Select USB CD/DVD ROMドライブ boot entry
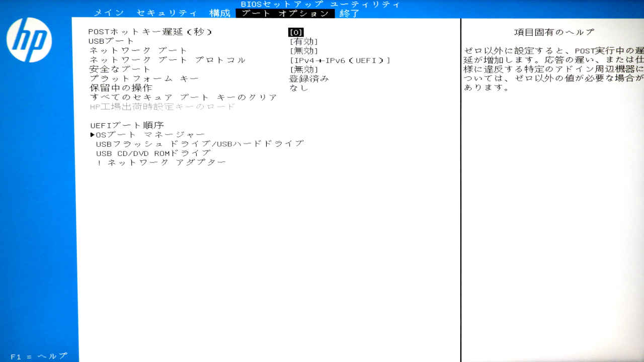Image resolution: width=644 pixels, height=362 pixels. [153, 153]
